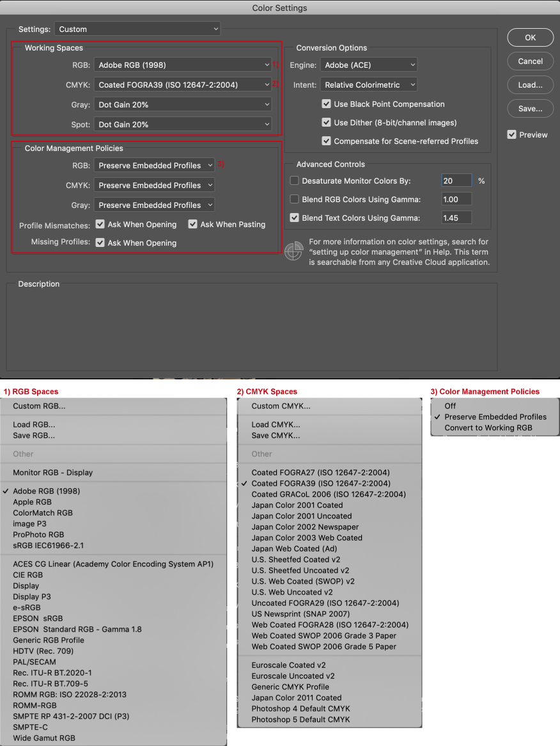Toggle Profile Mismatches Ask When Opening
The width and height of the screenshot is (560, 746).
click(100, 224)
